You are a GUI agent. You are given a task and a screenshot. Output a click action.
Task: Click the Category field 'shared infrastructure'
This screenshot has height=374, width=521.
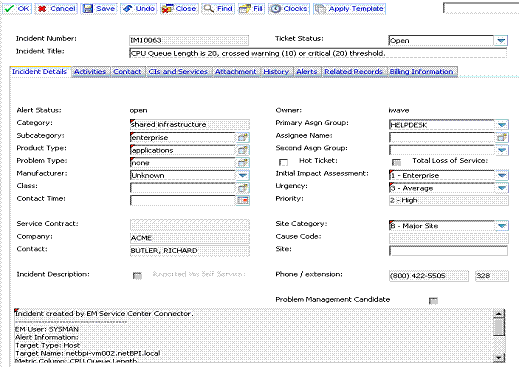(x=189, y=125)
